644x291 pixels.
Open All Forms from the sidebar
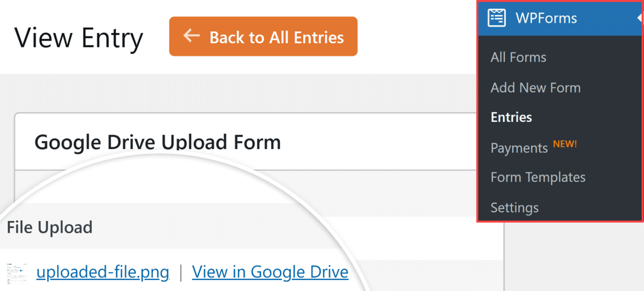pyautogui.click(x=518, y=57)
